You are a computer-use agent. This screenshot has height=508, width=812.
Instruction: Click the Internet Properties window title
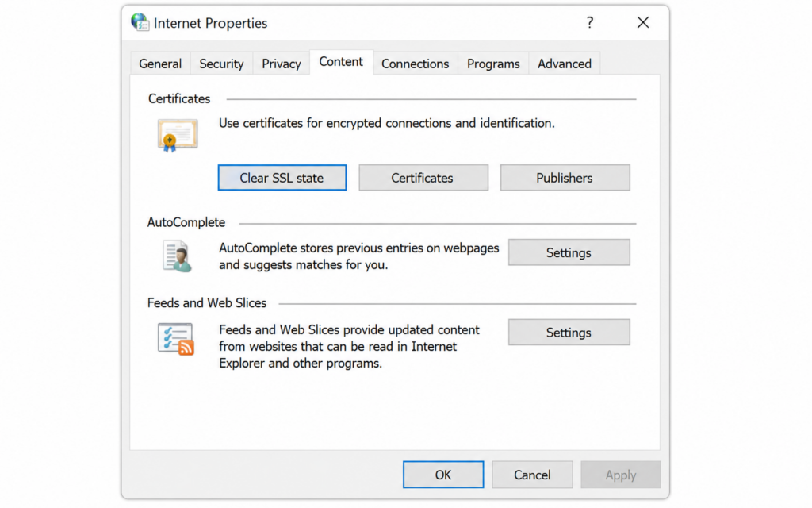coord(211,23)
